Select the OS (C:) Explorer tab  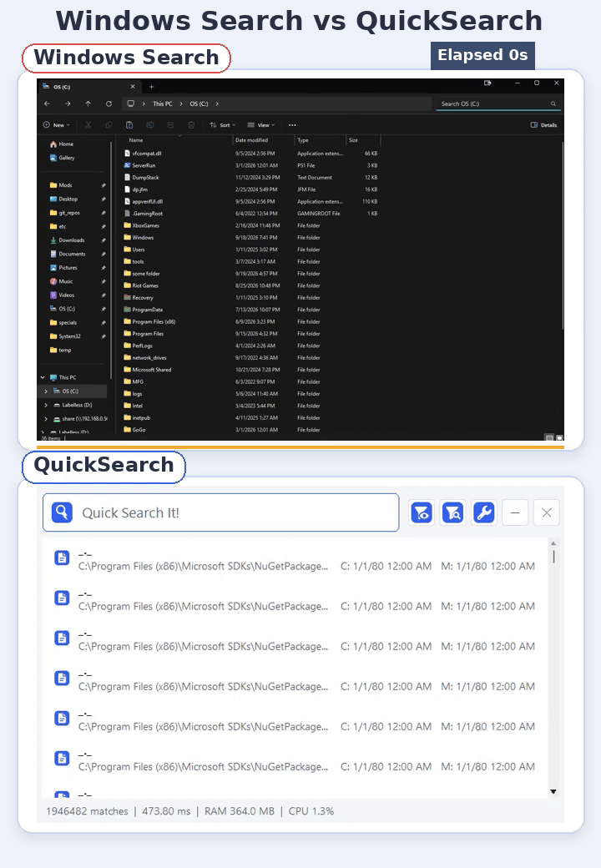(88, 87)
